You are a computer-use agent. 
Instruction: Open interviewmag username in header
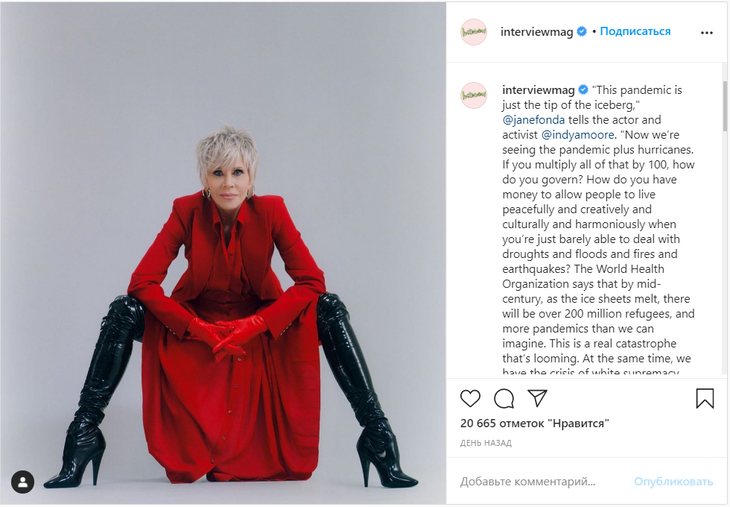(x=536, y=32)
